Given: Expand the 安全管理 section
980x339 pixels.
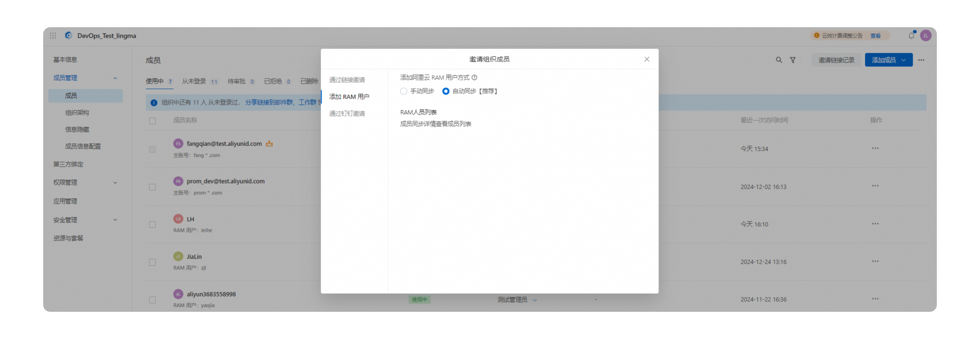Looking at the screenshot, I should click(x=115, y=220).
